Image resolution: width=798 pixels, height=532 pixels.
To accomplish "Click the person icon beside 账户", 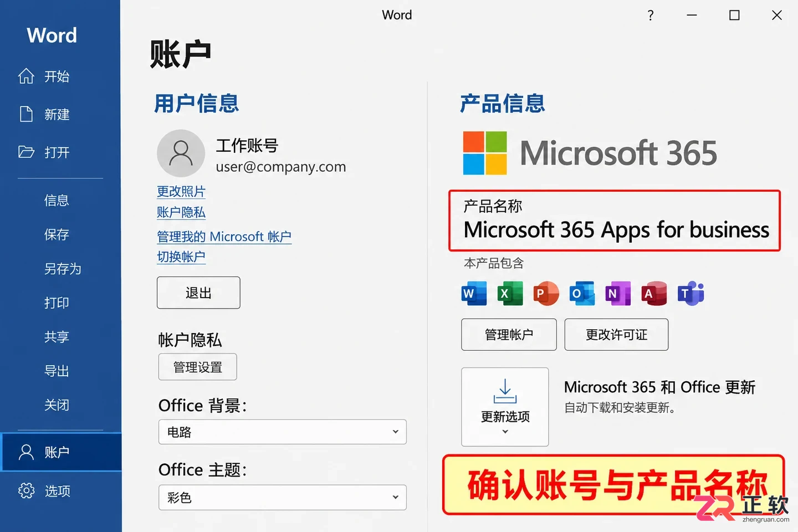I will [26, 452].
